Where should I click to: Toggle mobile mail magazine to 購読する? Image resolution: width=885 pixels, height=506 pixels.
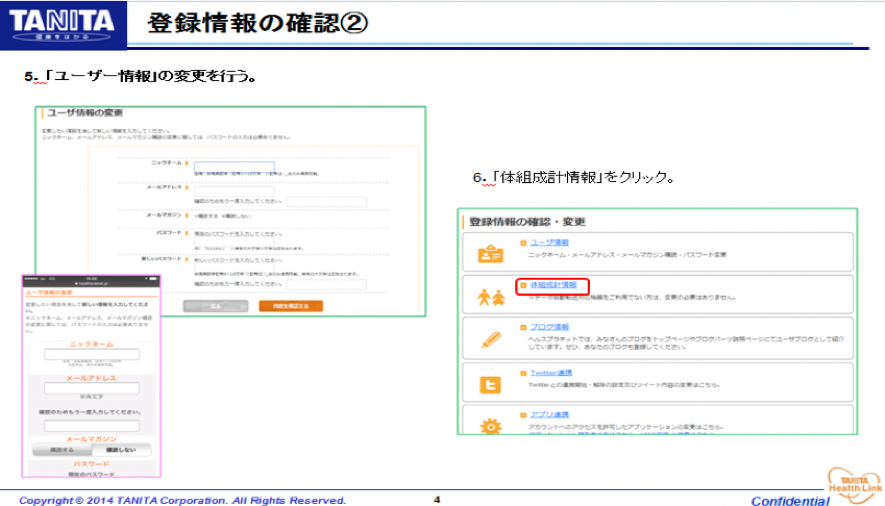63,451
